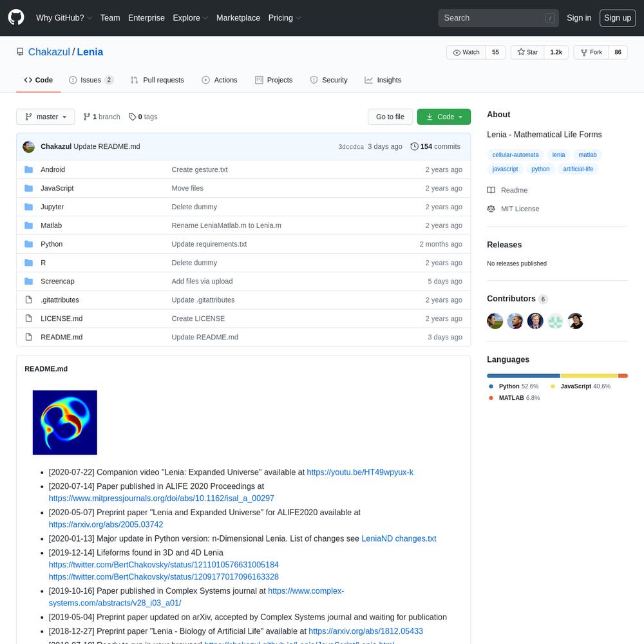The width and height of the screenshot is (644, 644).
Task: Open the MIT License scale icon
Action: coord(491,209)
